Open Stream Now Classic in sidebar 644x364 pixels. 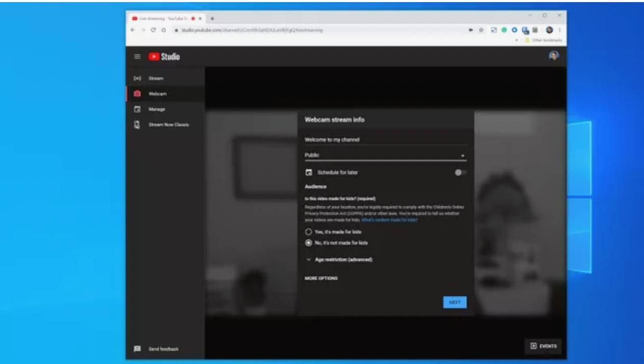point(169,125)
